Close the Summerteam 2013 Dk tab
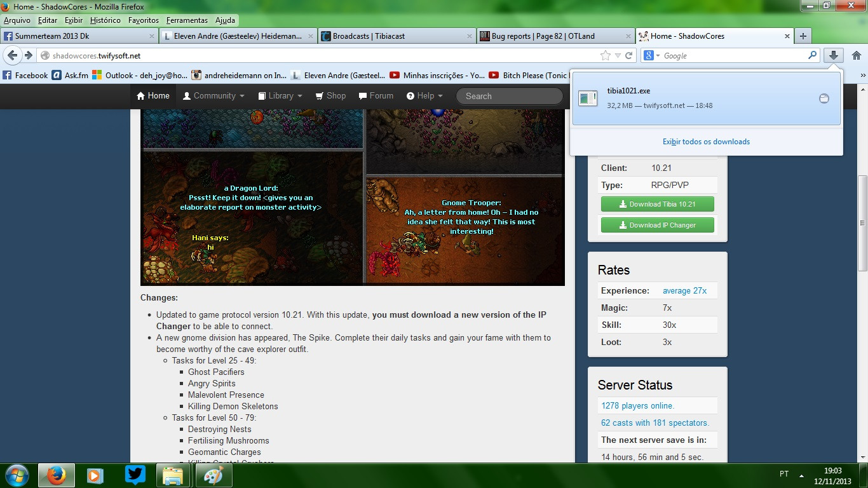The width and height of the screenshot is (868, 488). point(152,36)
